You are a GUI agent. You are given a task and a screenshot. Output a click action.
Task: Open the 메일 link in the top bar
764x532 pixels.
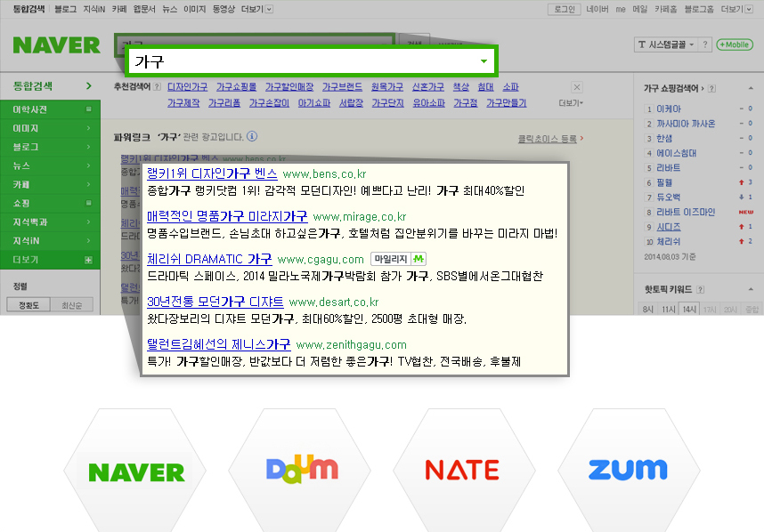point(639,9)
